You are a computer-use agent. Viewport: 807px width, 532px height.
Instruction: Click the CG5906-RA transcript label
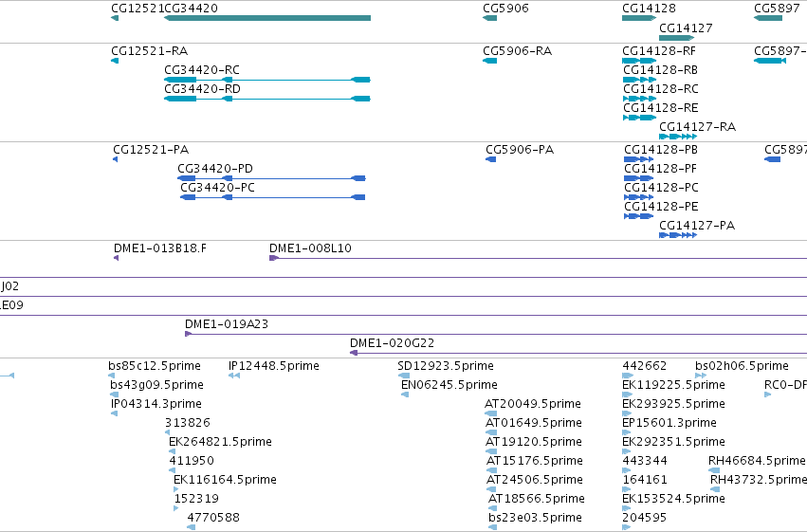point(517,51)
